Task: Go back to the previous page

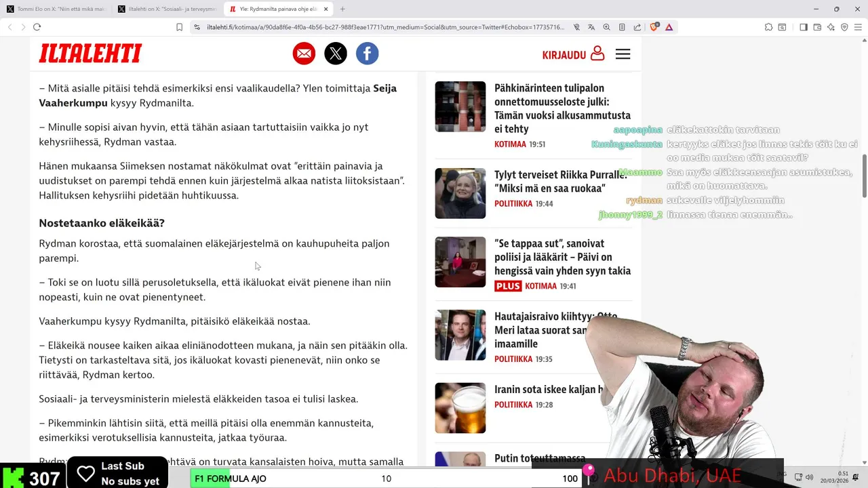Action: pos(9,27)
